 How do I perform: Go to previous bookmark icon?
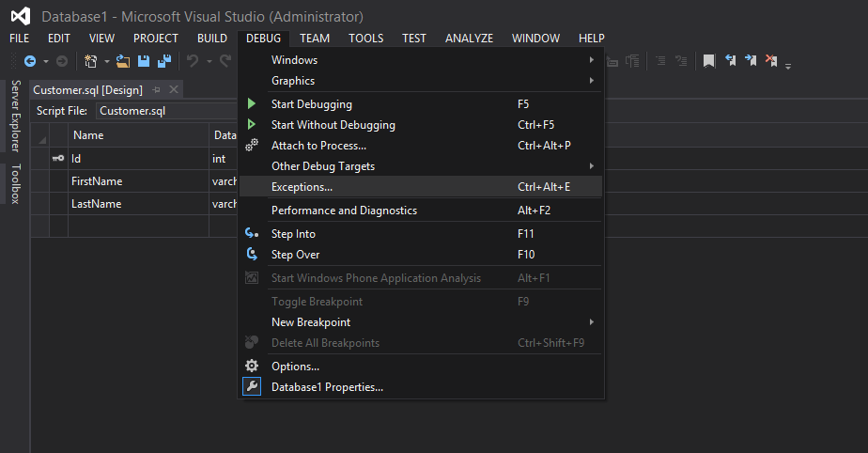coord(730,60)
